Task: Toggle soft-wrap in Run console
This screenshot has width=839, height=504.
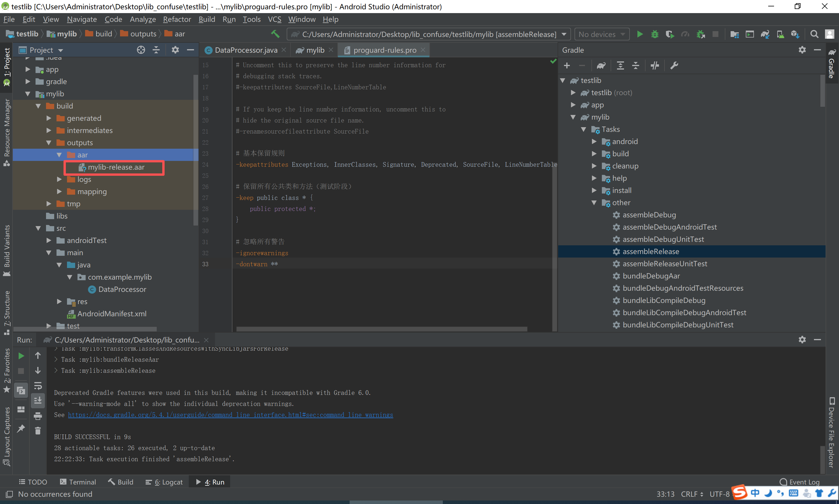Action: [x=38, y=386]
